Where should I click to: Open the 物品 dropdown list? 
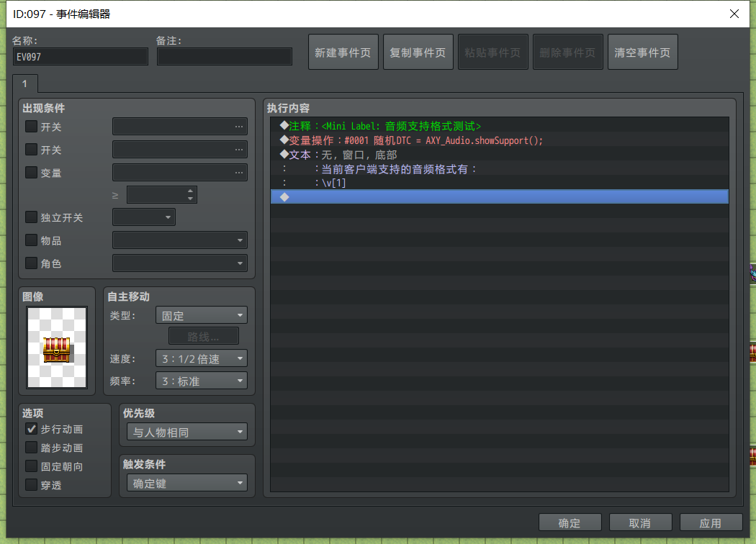click(x=180, y=240)
